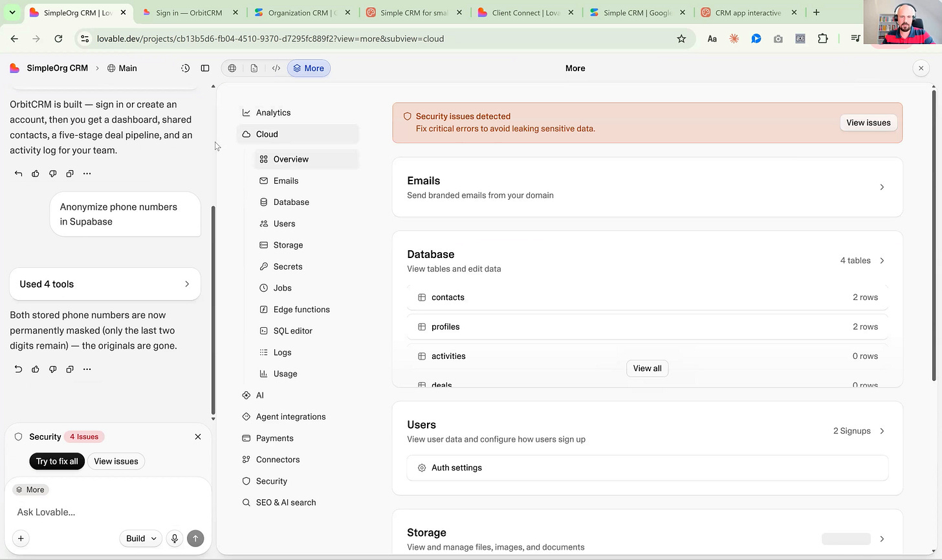
Task: Open Auth settings
Action: [647, 468]
